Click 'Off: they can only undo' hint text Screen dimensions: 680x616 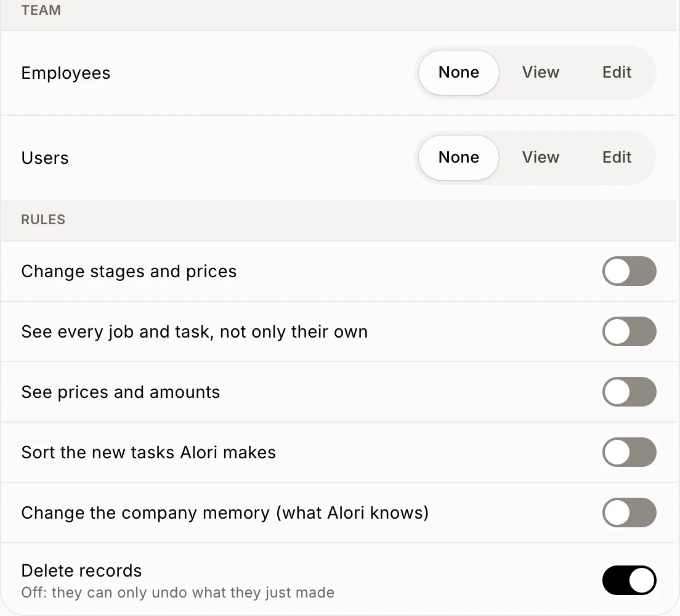click(178, 593)
